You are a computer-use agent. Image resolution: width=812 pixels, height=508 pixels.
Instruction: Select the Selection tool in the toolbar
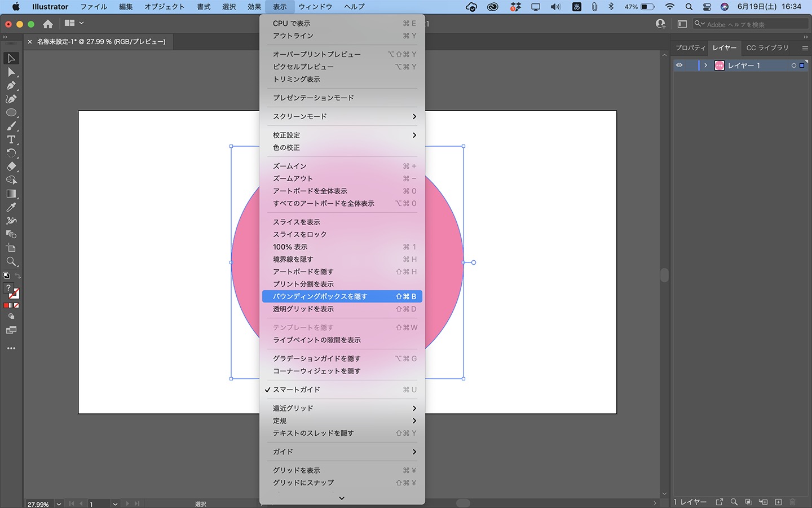(x=10, y=58)
